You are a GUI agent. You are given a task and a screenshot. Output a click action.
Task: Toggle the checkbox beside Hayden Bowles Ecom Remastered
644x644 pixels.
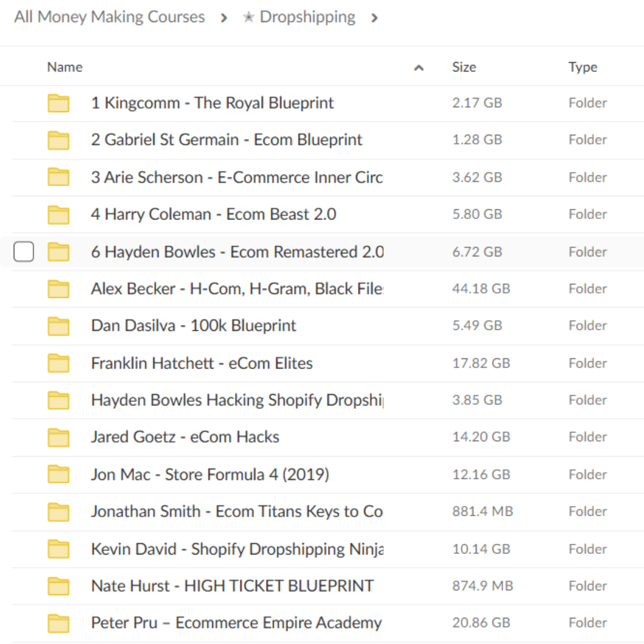click(24, 252)
